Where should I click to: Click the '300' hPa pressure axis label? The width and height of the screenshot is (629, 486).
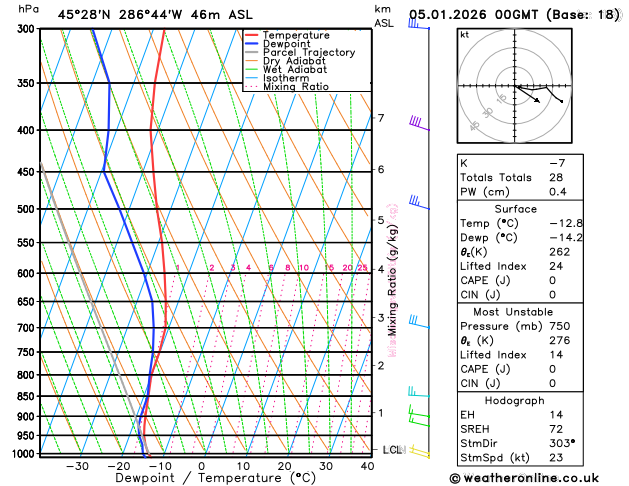(x=28, y=28)
